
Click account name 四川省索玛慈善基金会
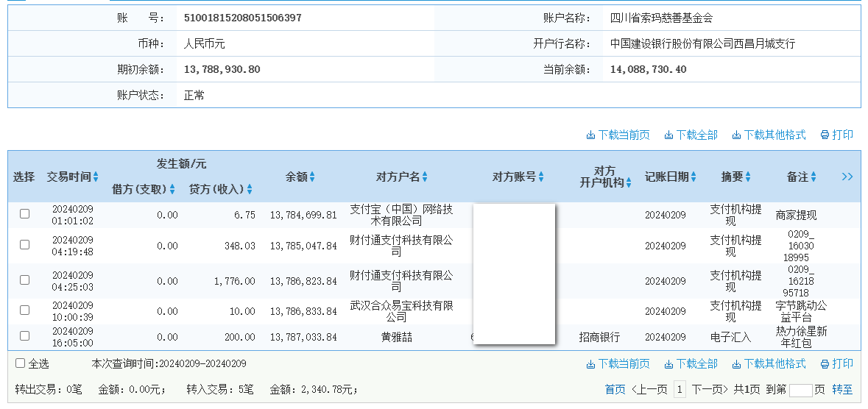pos(662,18)
